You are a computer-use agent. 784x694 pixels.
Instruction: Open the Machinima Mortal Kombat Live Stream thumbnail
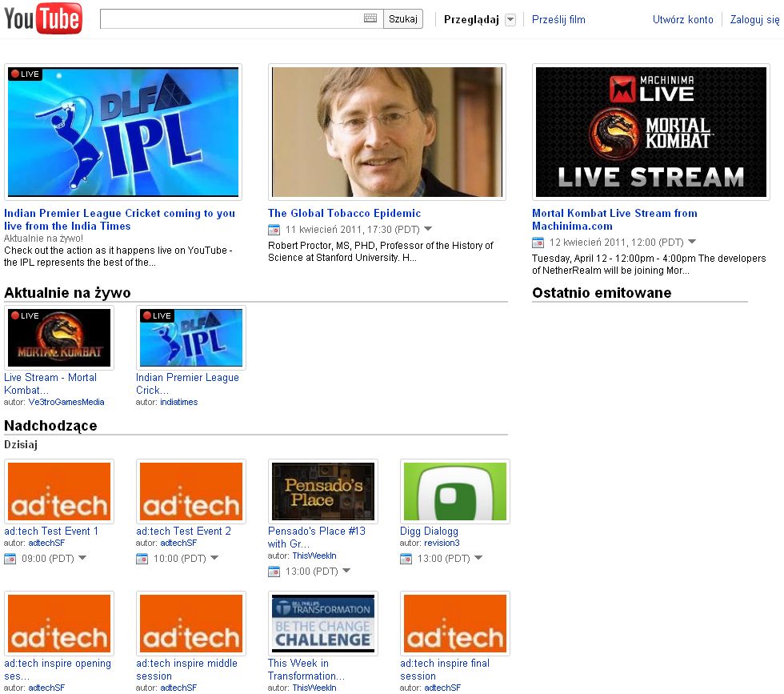(651, 132)
